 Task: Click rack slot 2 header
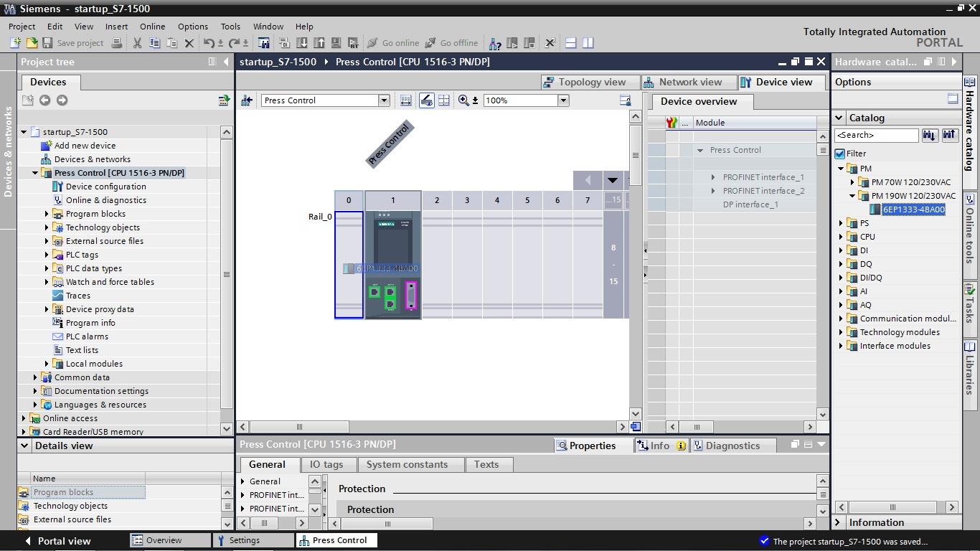437,200
